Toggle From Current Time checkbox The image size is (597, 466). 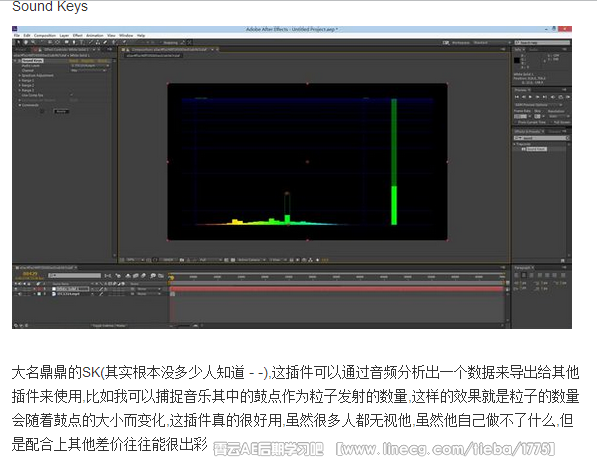coord(516,122)
